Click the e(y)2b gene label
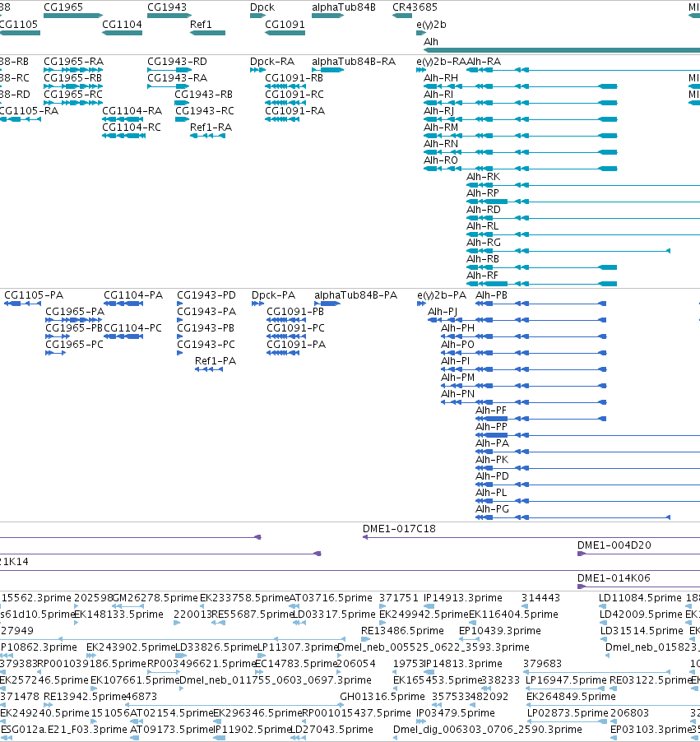This screenshot has height=742, width=700. pos(431,24)
